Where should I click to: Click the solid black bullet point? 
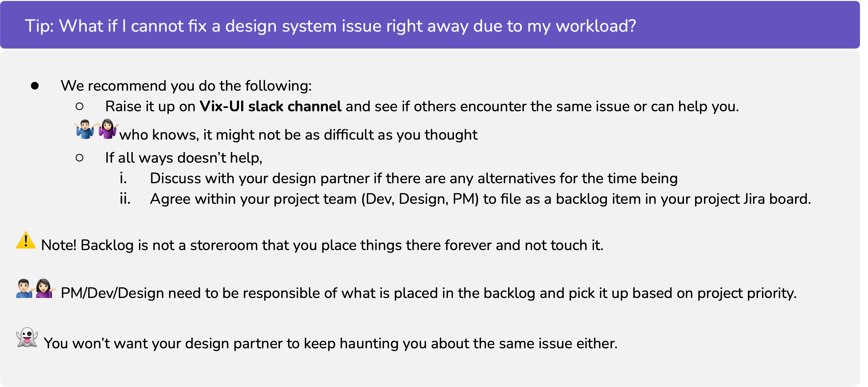pyautogui.click(x=35, y=86)
